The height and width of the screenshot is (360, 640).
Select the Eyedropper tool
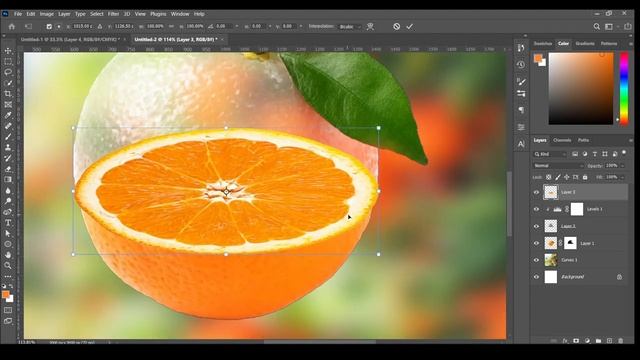coord(8,116)
